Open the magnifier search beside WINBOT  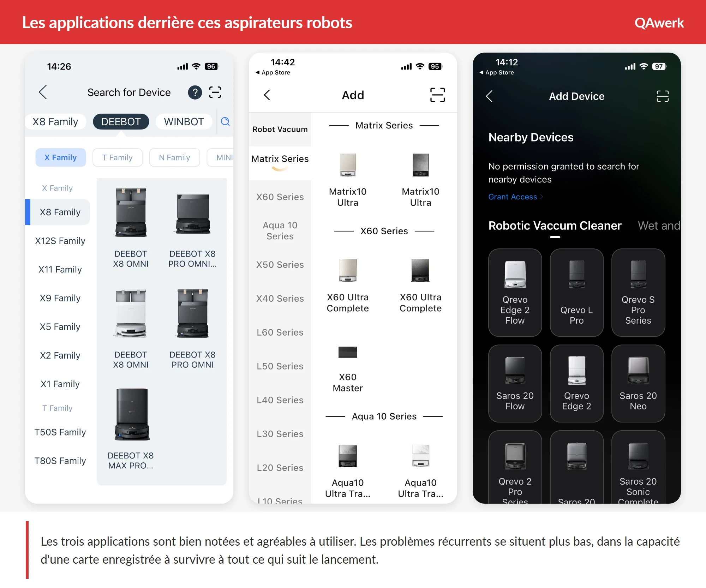[225, 122]
